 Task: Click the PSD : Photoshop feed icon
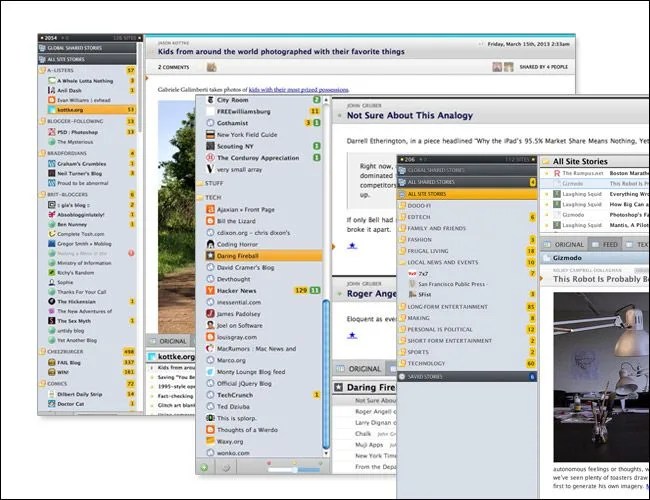[x=51, y=132]
